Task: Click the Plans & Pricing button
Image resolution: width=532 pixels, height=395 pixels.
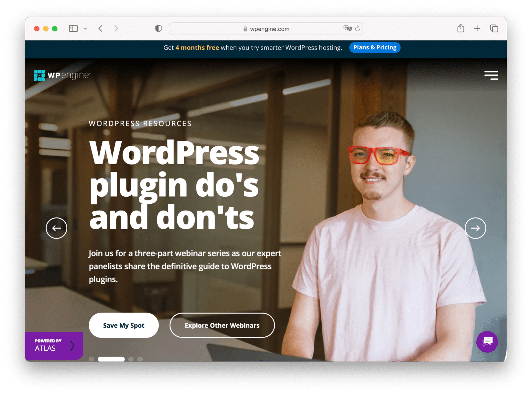Action: [374, 47]
